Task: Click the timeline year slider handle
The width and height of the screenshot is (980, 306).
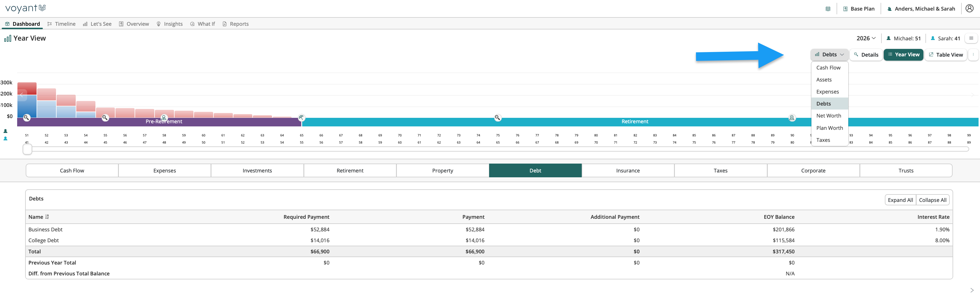Action: pos(27,149)
